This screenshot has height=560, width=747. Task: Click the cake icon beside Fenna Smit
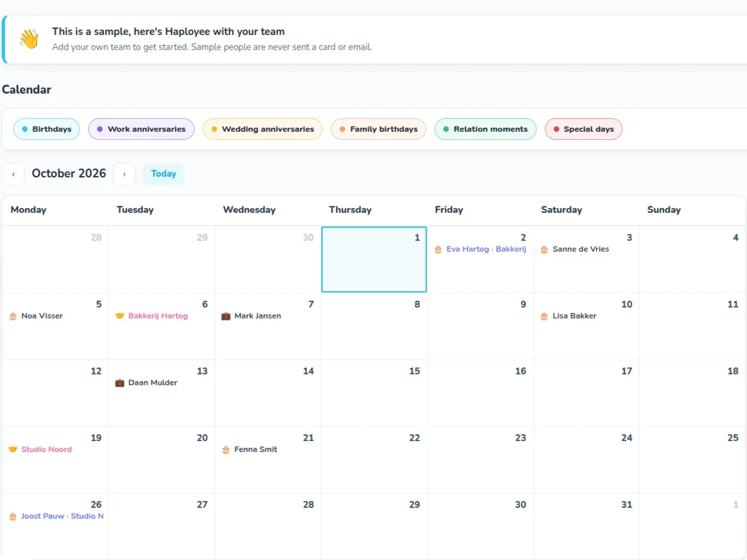click(x=226, y=450)
